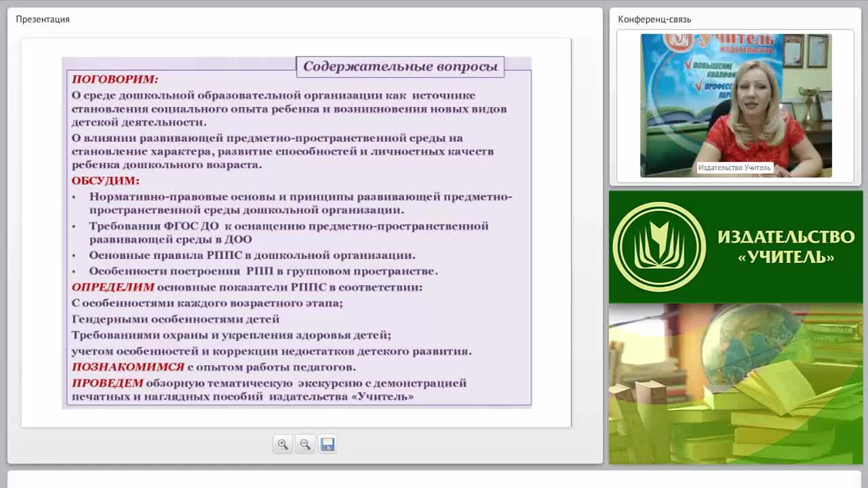Viewport: 868px width, 488px height.
Task: Click the red 'ПРОВЕДЕМ' word
Action: click(x=108, y=383)
